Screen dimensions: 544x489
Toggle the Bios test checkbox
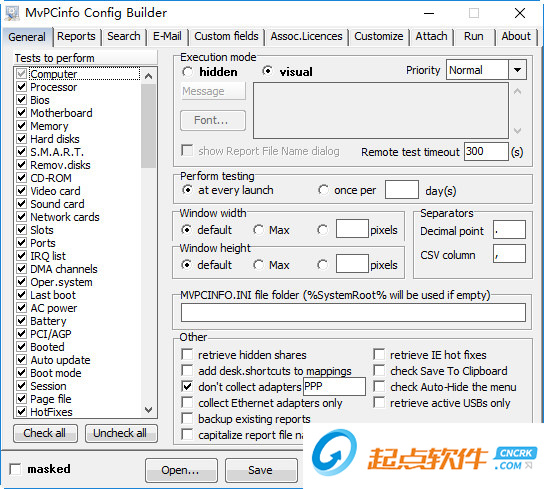tap(22, 100)
